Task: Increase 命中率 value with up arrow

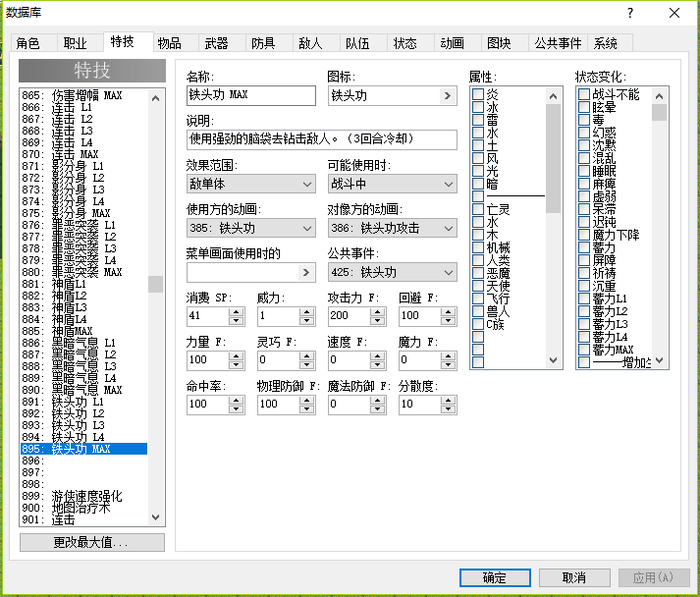Action: pyautogui.click(x=237, y=400)
